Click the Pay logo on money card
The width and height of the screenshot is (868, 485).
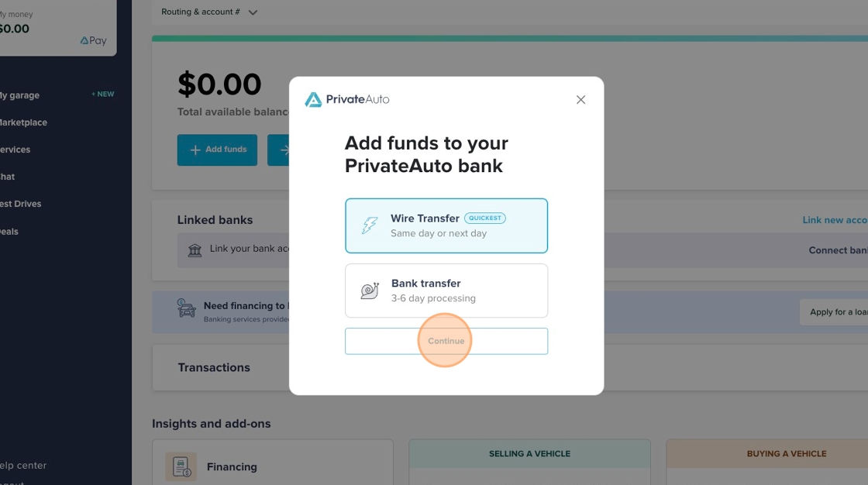[x=93, y=40]
